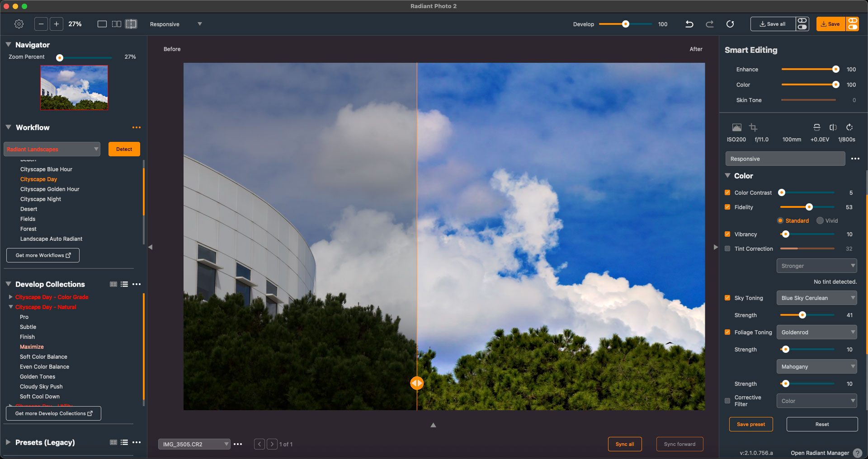Uncheck the Color Contrast checkbox
The width and height of the screenshot is (868, 459).
(727, 192)
